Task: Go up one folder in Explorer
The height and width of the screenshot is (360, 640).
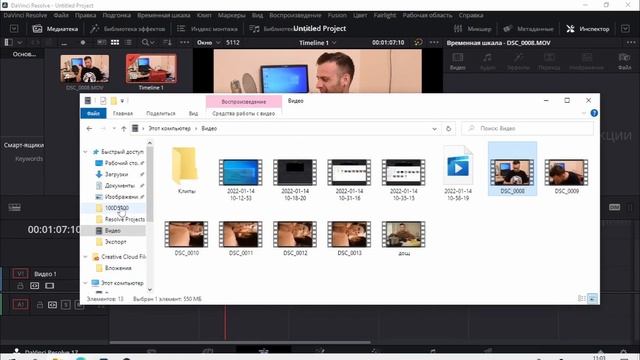Action: click(124, 129)
